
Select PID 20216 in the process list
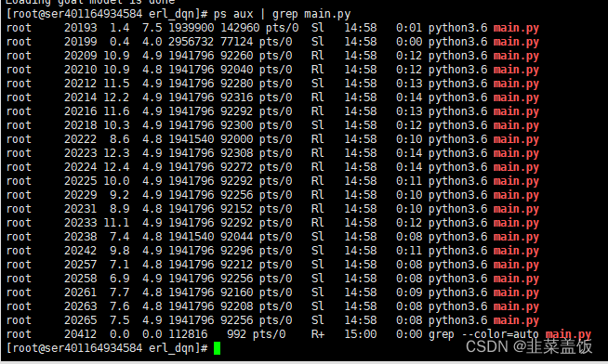(80, 111)
